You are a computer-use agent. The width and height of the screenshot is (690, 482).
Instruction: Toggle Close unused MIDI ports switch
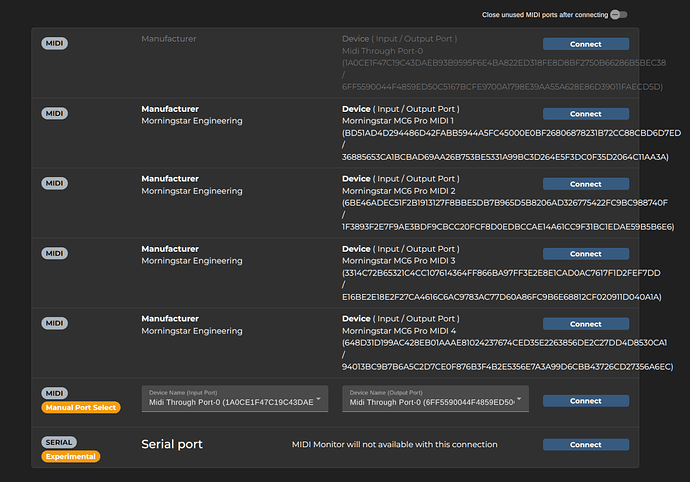tap(619, 14)
